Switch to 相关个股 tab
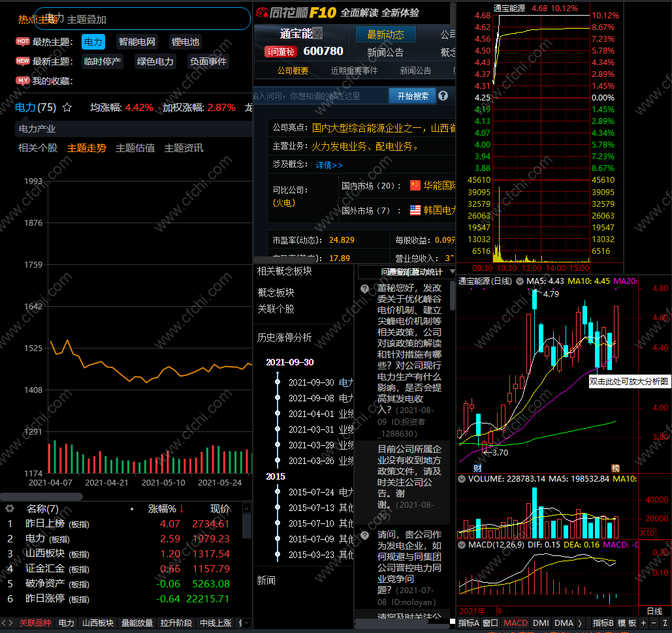The width and height of the screenshot is (672, 633). (x=38, y=148)
